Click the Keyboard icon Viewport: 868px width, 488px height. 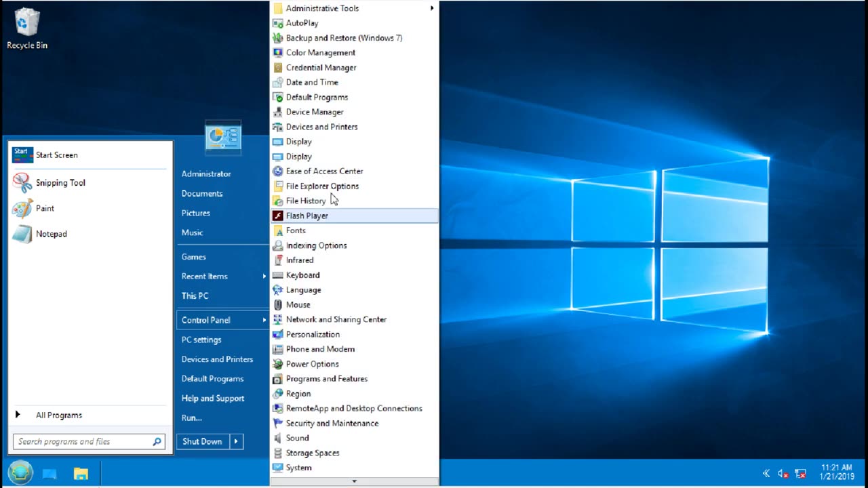tap(277, 275)
